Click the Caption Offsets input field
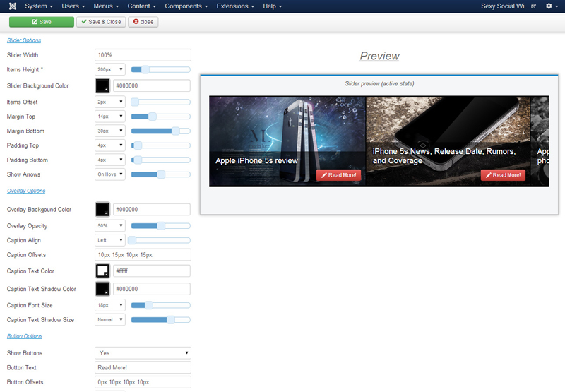 143,255
